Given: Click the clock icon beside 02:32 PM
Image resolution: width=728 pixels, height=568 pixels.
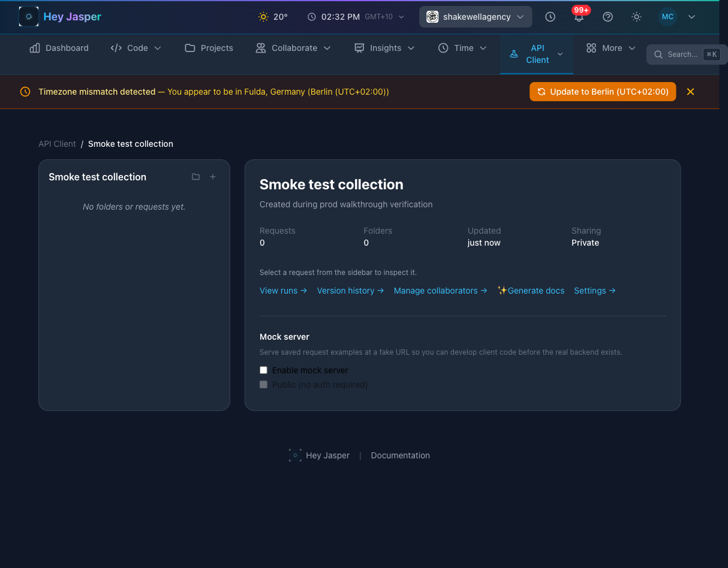Looking at the screenshot, I should pos(312,17).
